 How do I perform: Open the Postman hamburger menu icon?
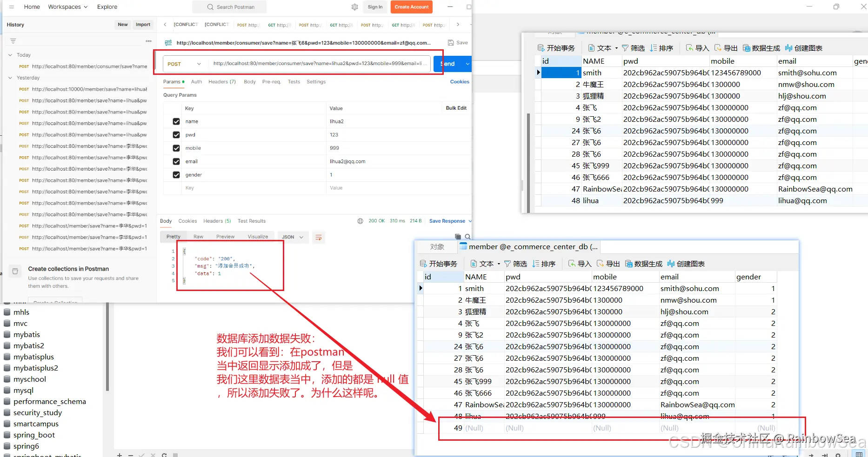pyautogui.click(x=12, y=7)
